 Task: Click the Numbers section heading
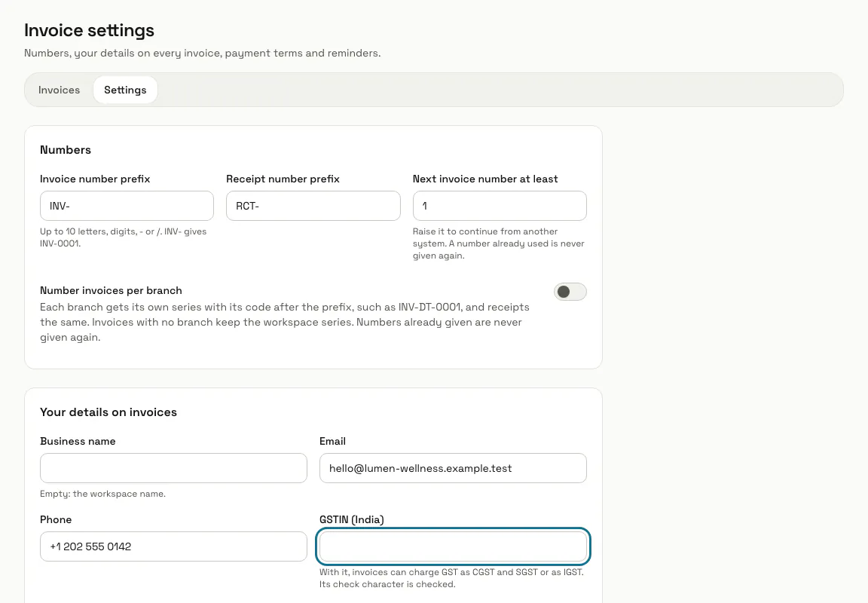click(66, 150)
